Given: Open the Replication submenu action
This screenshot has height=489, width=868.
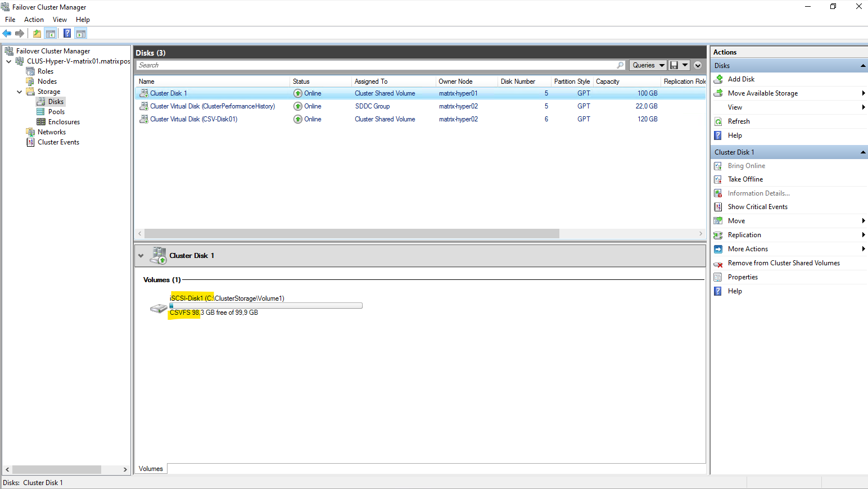Looking at the screenshot, I should click(744, 235).
